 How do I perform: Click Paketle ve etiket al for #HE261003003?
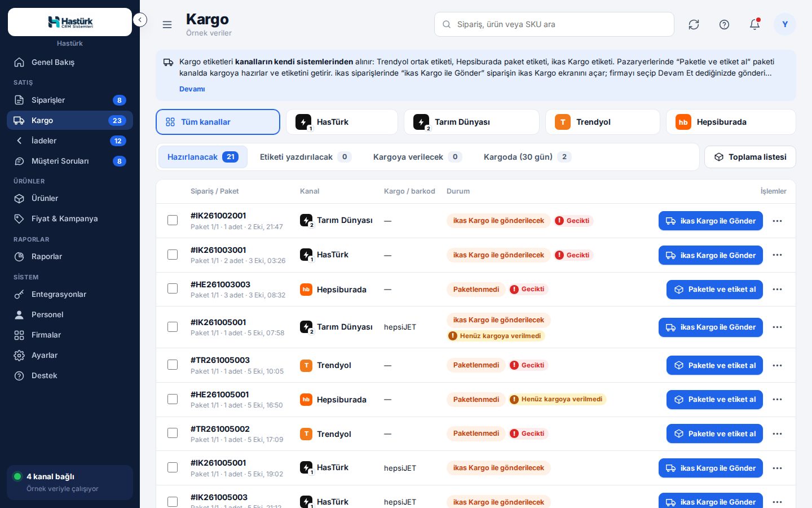tap(714, 289)
